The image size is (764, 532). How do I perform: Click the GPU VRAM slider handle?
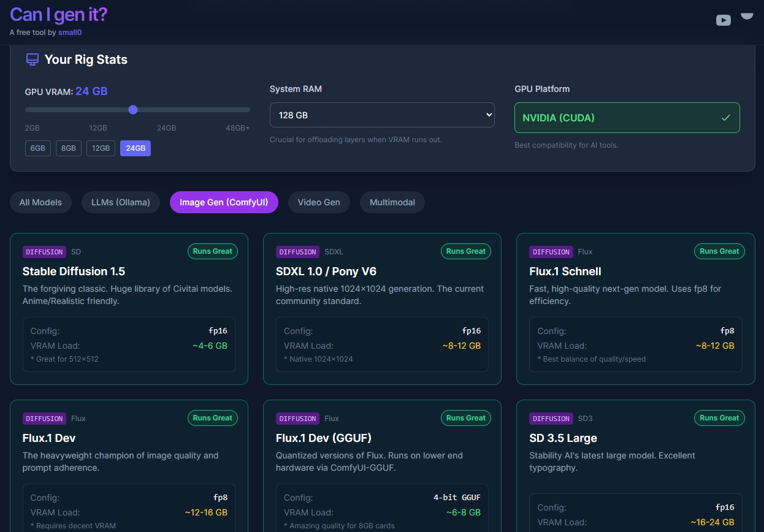[x=133, y=110]
